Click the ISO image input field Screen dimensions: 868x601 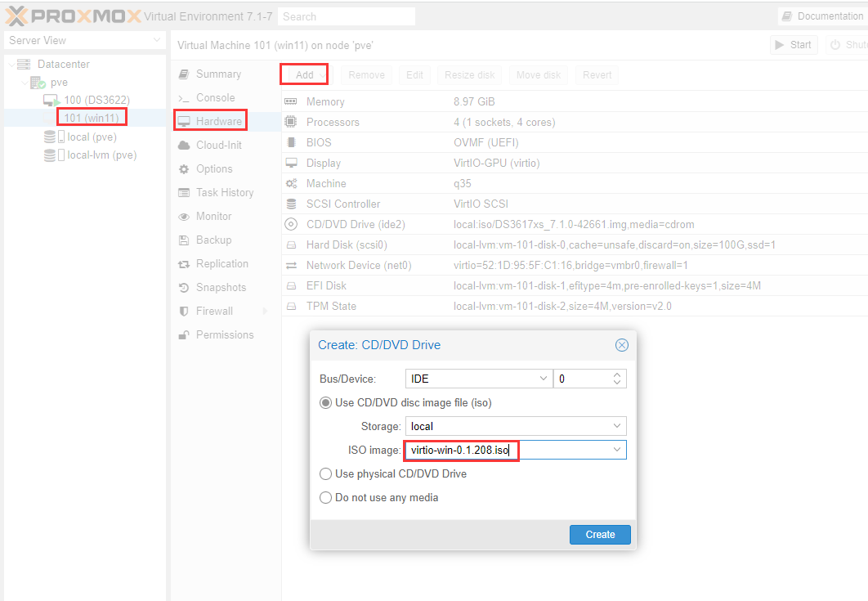[507, 451]
